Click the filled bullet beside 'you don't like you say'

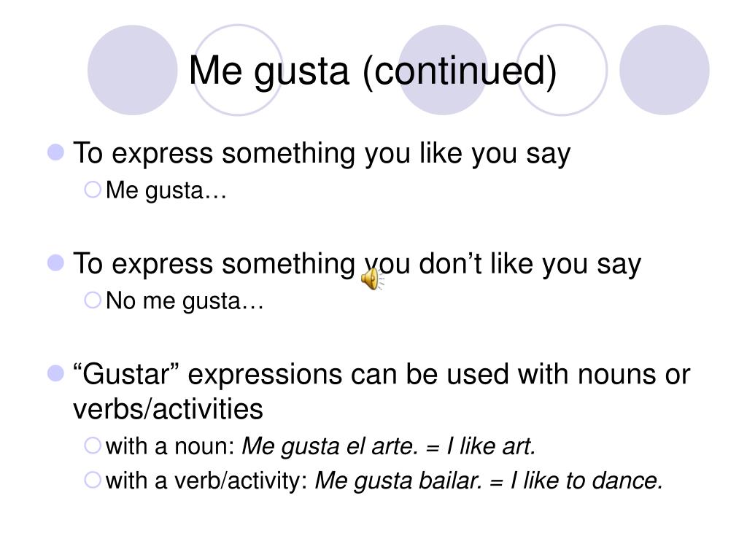[x=55, y=262]
